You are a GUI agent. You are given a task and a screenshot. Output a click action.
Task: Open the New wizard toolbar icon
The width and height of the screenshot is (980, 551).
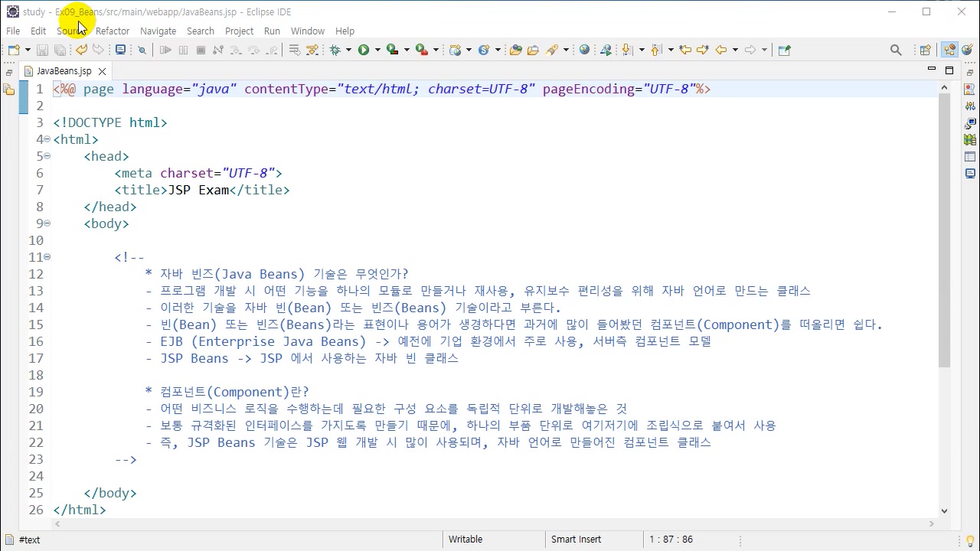14,49
